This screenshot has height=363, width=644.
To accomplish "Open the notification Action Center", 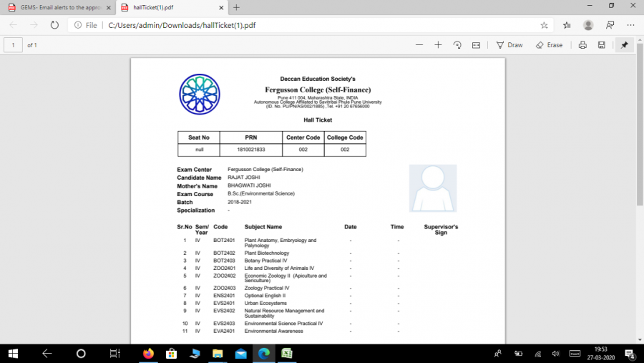I will (x=630, y=354).
